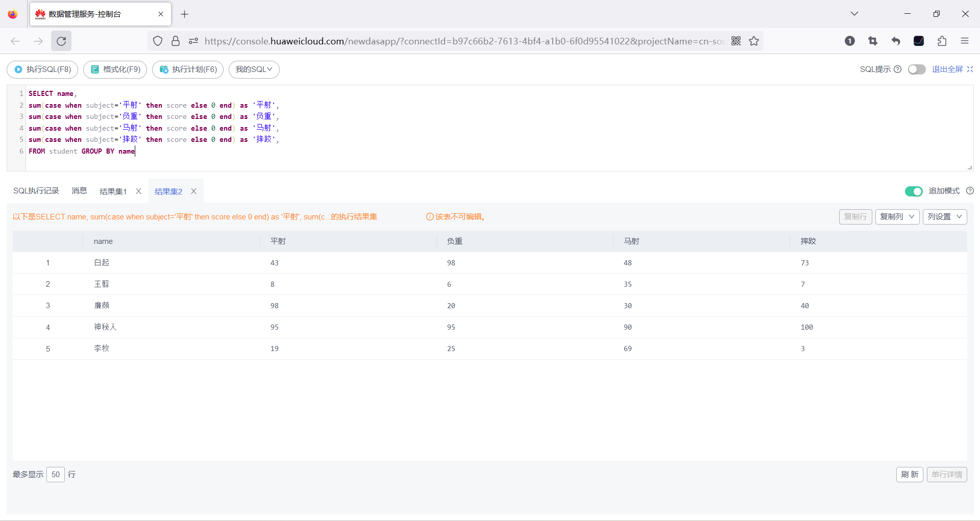Click 平射 value 43 for 白起
The image size is (980, 521).
coord(275,263)
